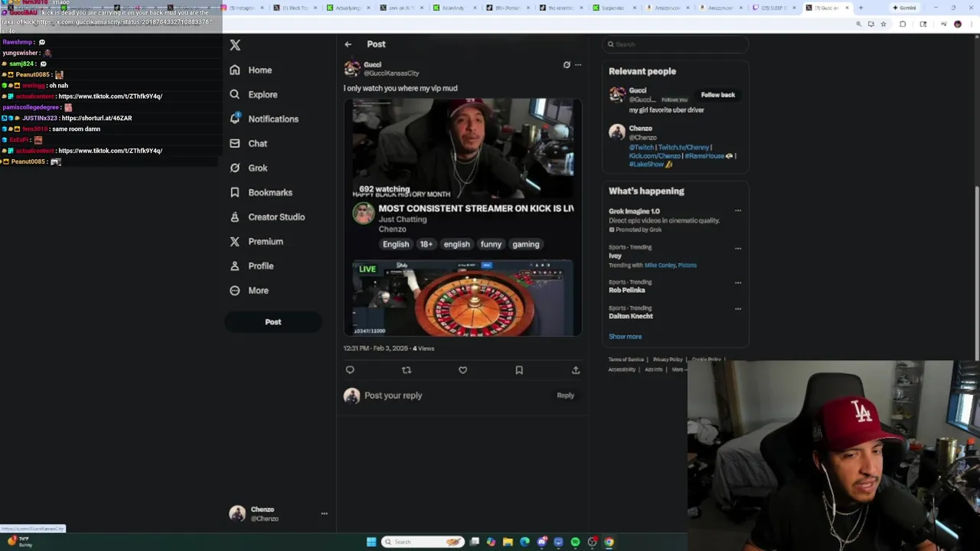Open the roulette LIVE thumbnail
Image resolution: width=980 pixels, height=551 pixels.
462,297
